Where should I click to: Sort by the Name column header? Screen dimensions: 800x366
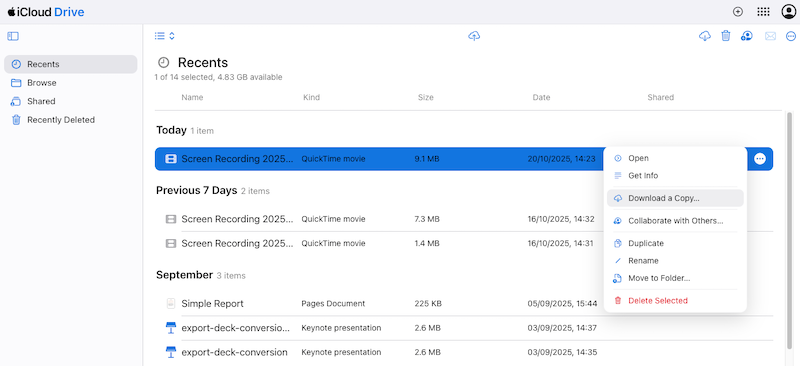click(192, 97)
